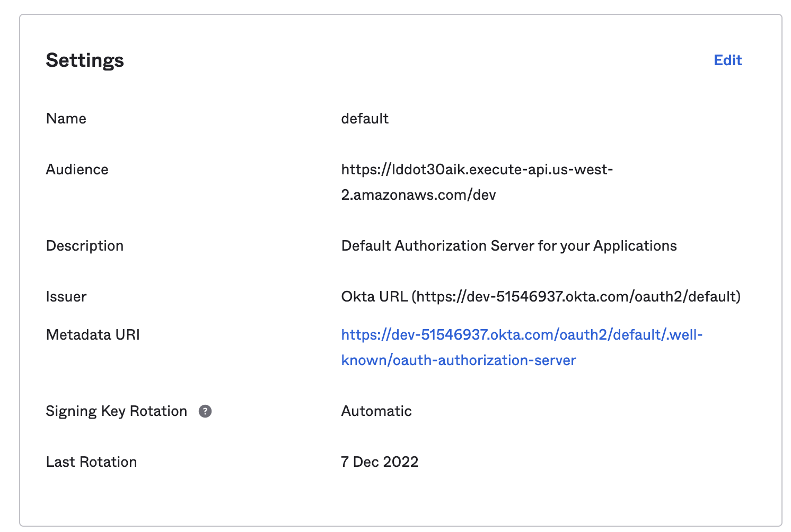Viewport: 791px width, 532px height.
Task: Select the Metadata URI row label
Action: click(x=93, y=334)
